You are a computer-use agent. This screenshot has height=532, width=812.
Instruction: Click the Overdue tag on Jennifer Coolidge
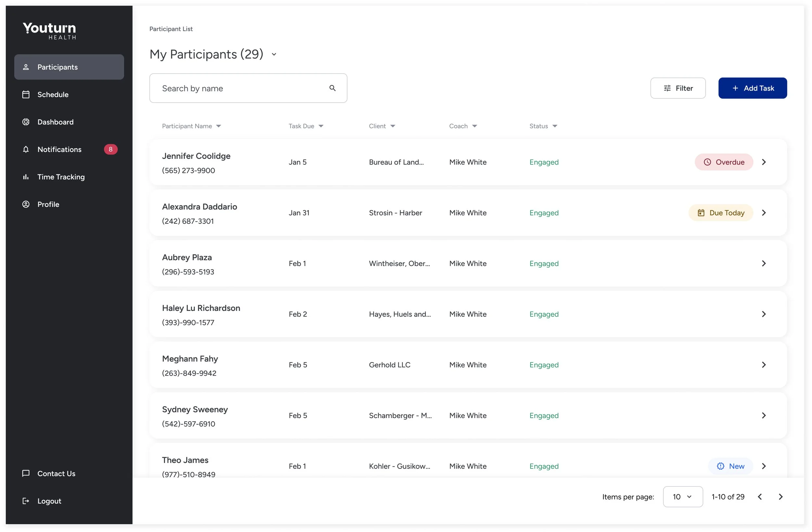pyautogui.click(x=724, y=162)
